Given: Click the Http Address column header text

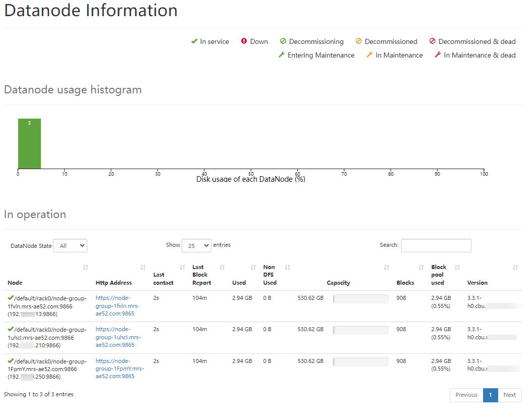Looking at the screenshot, I should [x=114, y=283].
